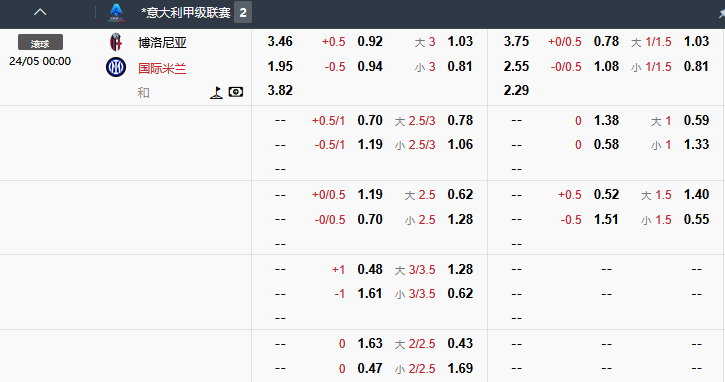
Task: Open the 博洛尼亚 team name
Action: (x=162, y=43)
